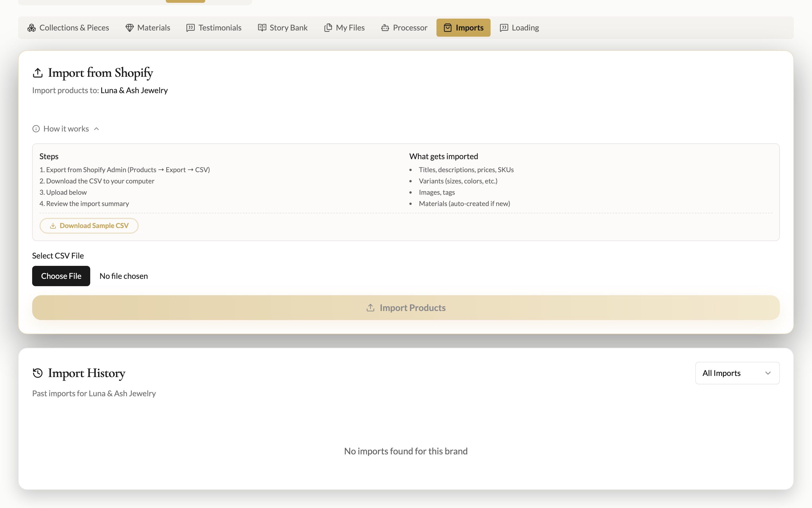812x508 pixels.
Task: Click the Testimonials quote icon
Action: [191, 28]
